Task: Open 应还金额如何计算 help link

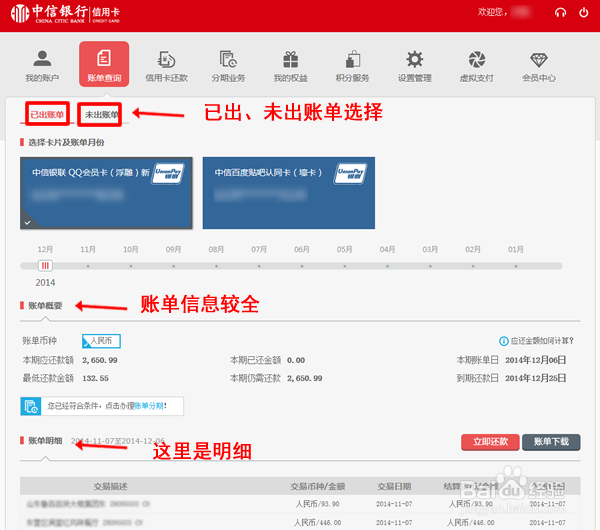Action: 542,341
